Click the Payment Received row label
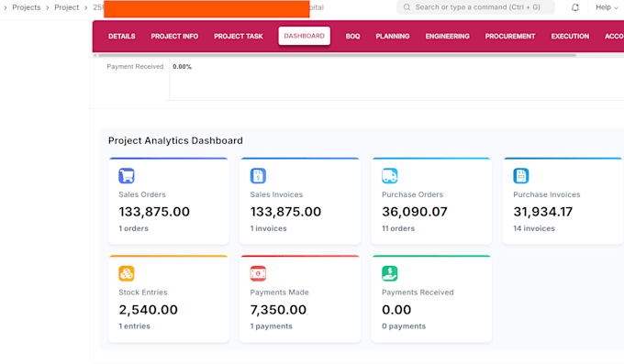Image resolution: width=624 pixels, height=364 pixels. click(x=135, y=67)
